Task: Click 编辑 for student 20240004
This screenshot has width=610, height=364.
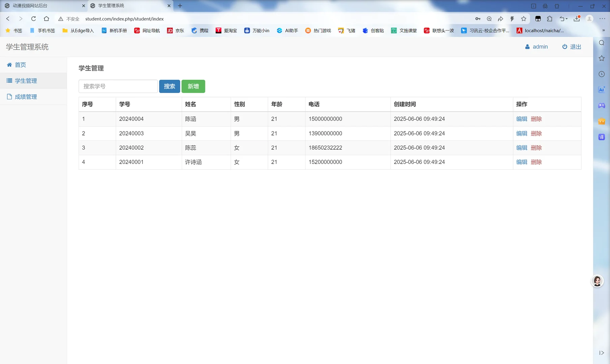Action: pyautogui.click(x=521, y=119)
